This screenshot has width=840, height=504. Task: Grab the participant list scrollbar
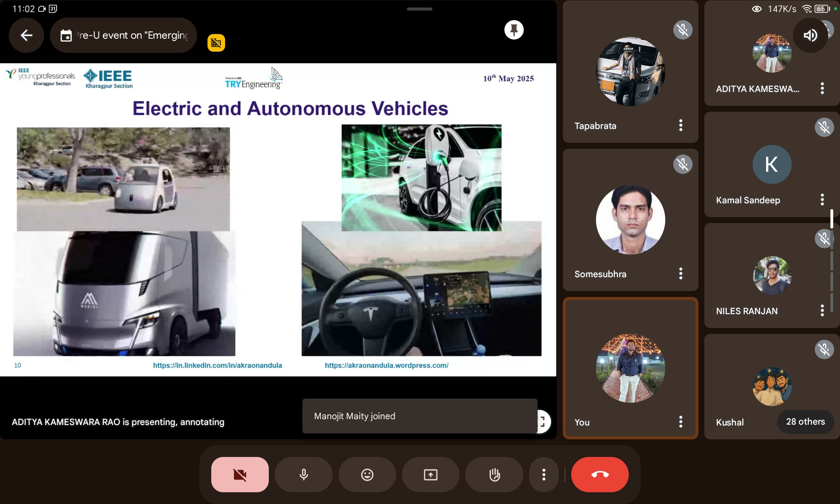(832, 218)
